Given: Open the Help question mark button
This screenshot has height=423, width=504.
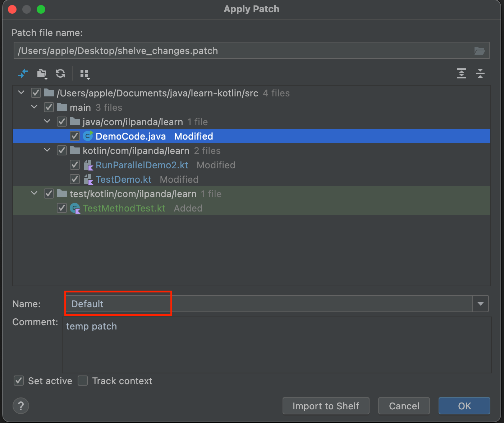Looking at the screenshot, I should coord(21,406).
